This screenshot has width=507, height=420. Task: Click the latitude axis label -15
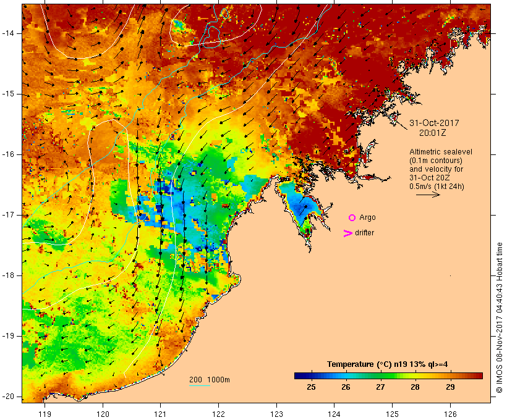tap(8, 94)
